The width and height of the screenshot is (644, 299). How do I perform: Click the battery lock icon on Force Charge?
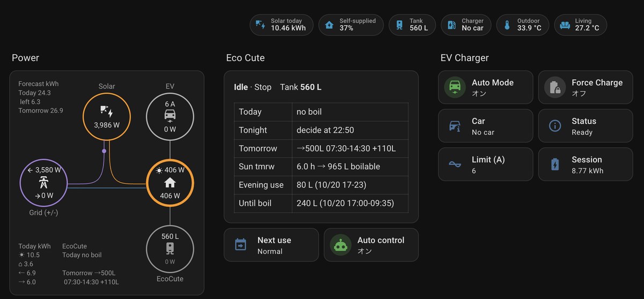point(555,87)
